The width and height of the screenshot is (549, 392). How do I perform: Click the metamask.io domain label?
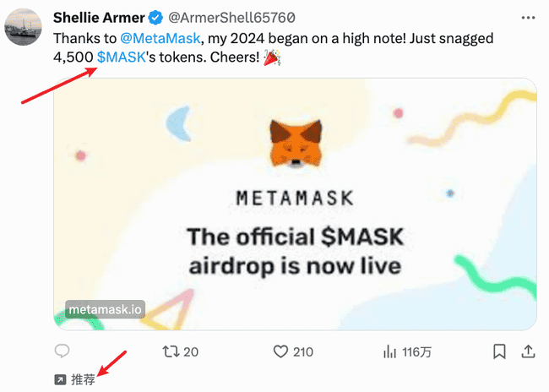pos(105,309)
